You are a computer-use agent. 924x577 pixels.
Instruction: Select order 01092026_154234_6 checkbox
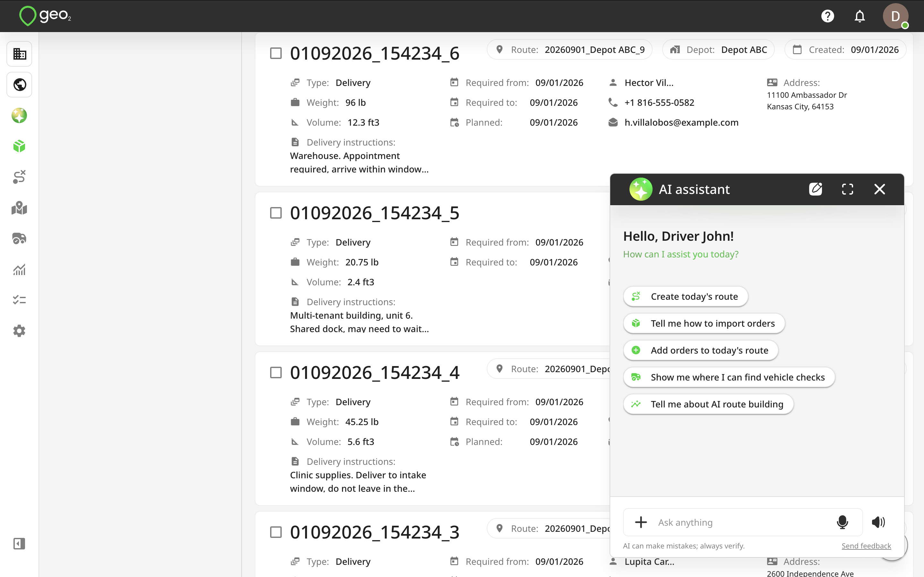(x=276, y=53)
